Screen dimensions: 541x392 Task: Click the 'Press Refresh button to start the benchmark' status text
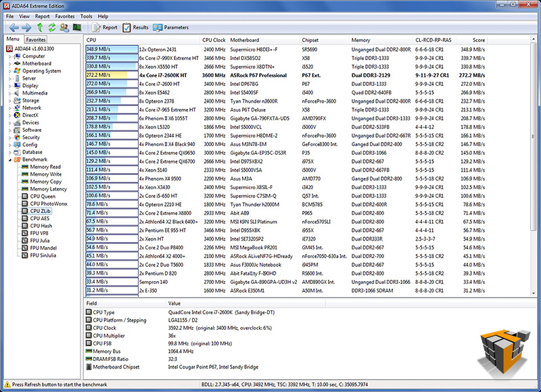click(60, 385)
